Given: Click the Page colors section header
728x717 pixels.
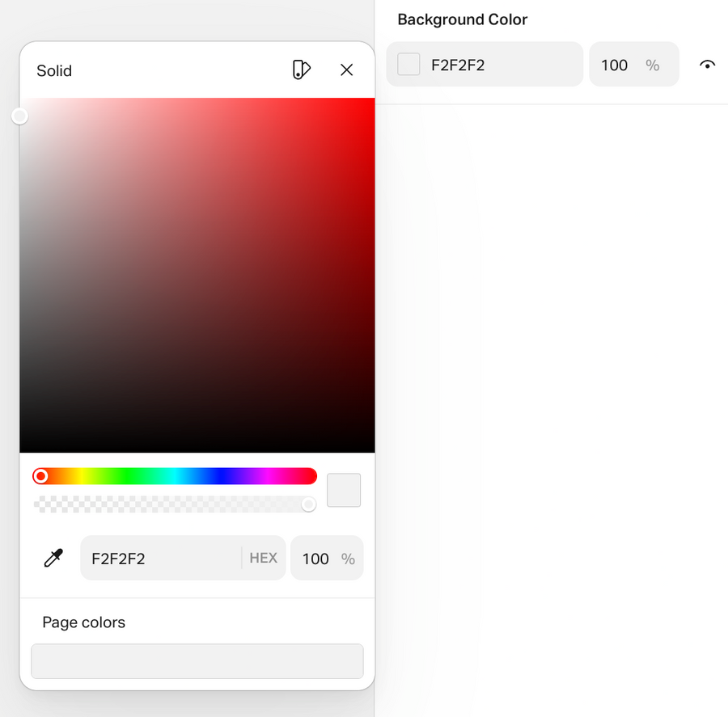Looking at the screenshot, I should coord(83,622).
